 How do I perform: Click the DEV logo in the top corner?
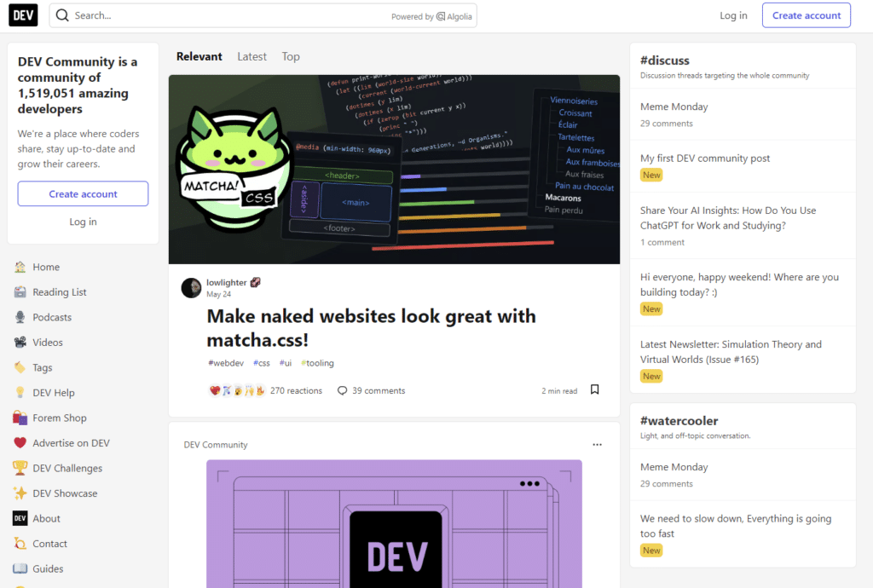pos(22,14)
